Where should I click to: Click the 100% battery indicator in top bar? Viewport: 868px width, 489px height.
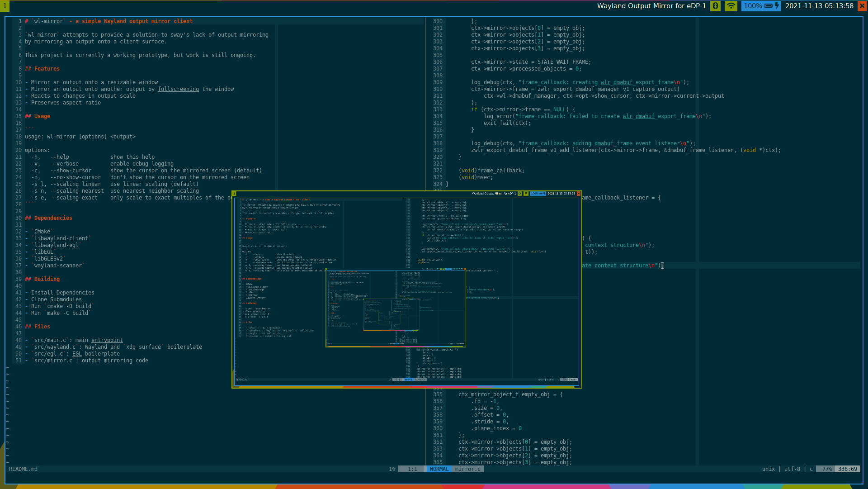point(761,6)
